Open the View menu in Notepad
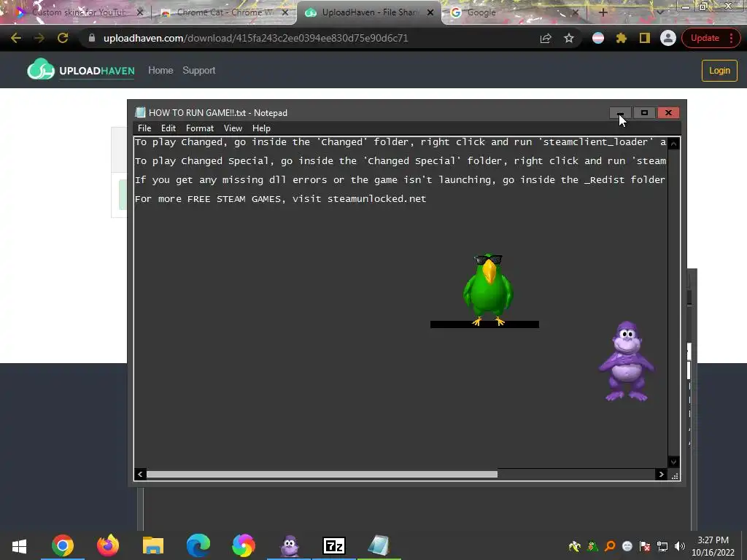Viewport: 747px width, 560px height. click(x=233, y=128)
